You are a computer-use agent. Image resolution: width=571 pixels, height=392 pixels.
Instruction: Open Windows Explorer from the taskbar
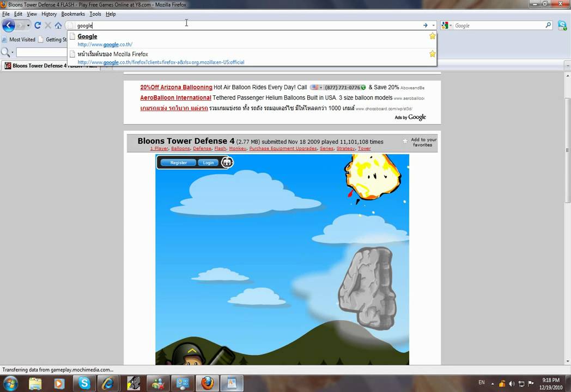pyautogui.click(x=35, y=384)
